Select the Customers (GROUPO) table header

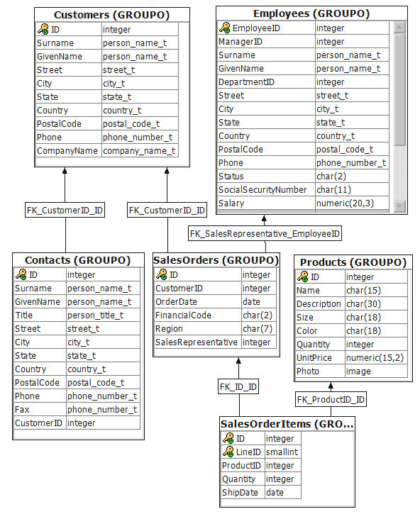(112, 15)
